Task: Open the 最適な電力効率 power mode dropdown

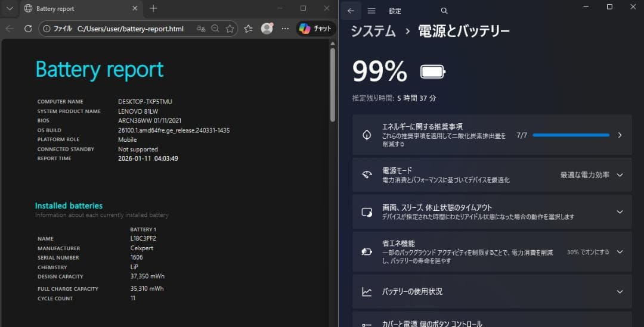Action: click(x=592, y=175)
